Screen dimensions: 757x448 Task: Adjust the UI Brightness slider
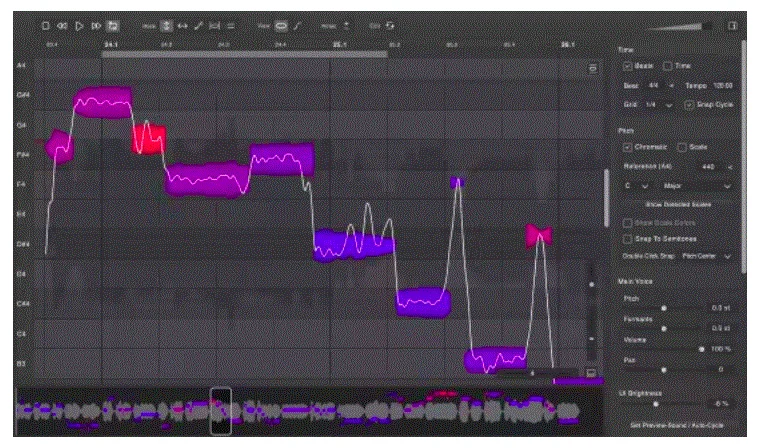coord(656,404)
